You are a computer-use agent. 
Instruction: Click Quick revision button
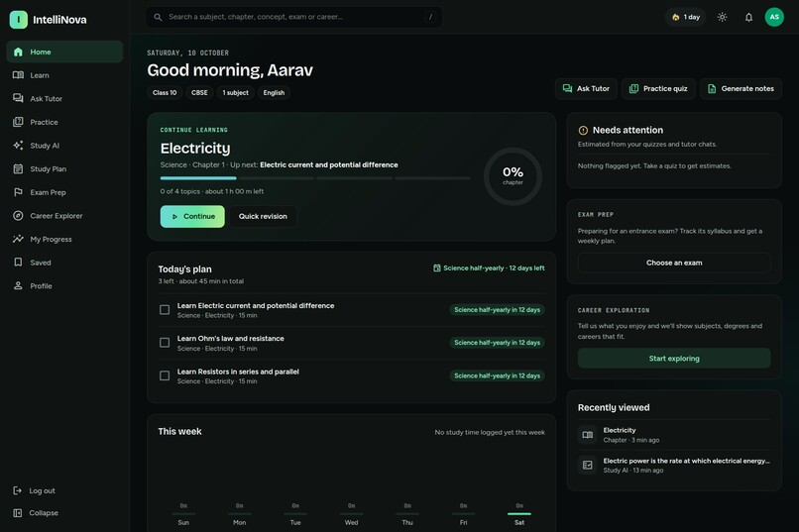coord(263,216)
